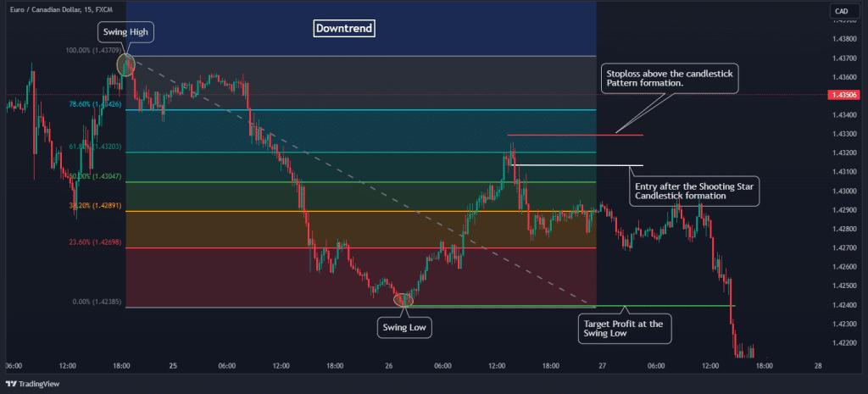Click the Shooting Star entry annotation box

pyautogui.click(x=695, y=191)
